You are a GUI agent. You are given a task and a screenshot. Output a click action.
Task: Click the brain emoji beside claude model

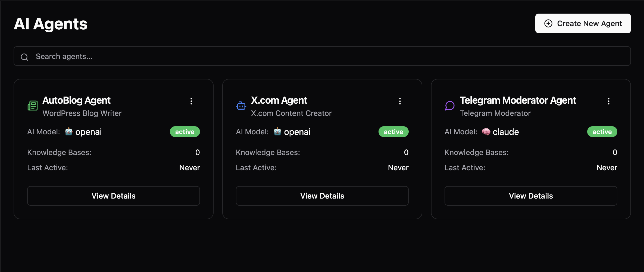486,132
